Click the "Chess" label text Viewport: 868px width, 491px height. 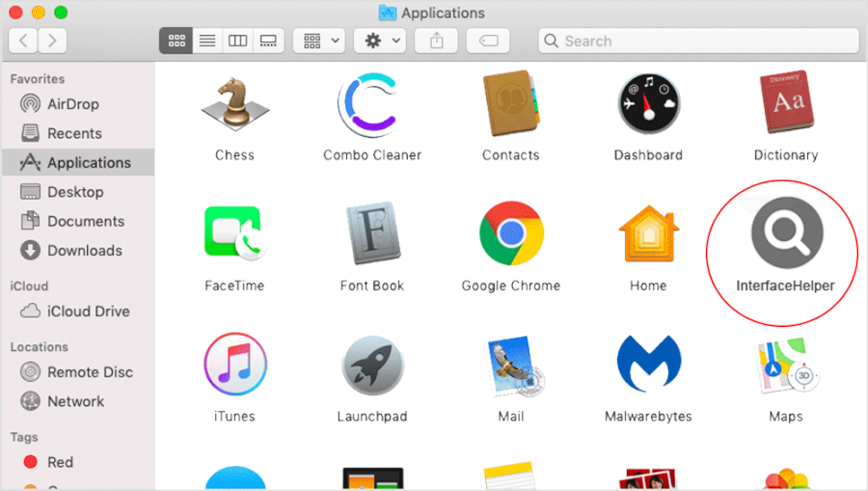[234, 155]
